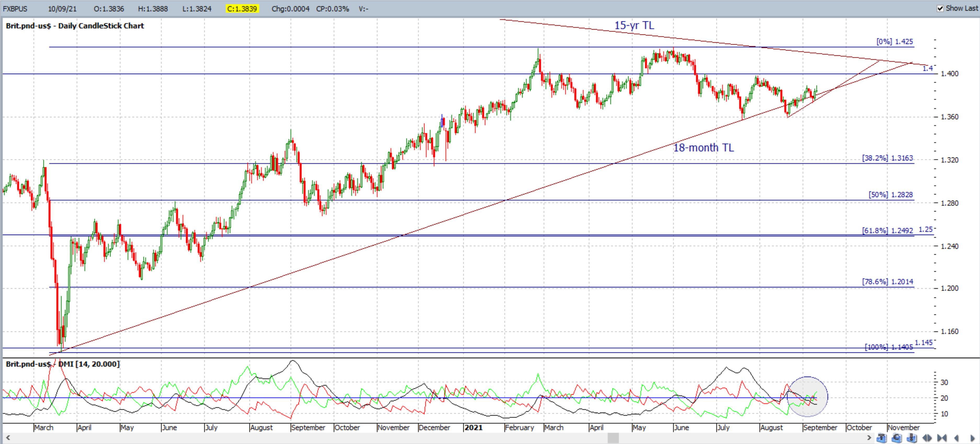Click the 30 level on DMI axis
The width and height of the screenshot is (980, 444).
click(944, 382)
